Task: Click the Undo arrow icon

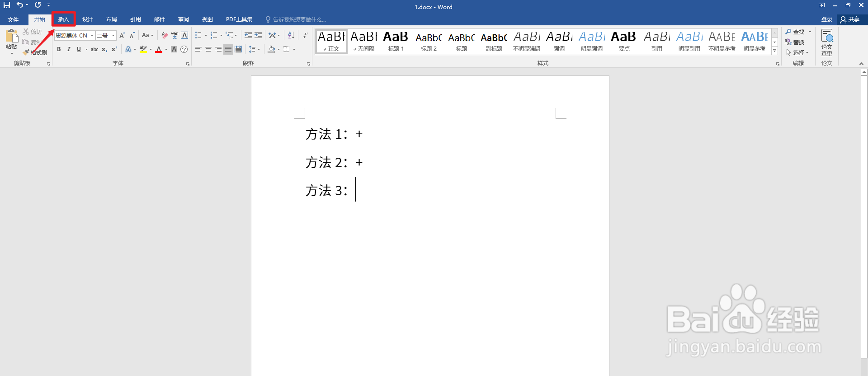Action: coord(20,5)
